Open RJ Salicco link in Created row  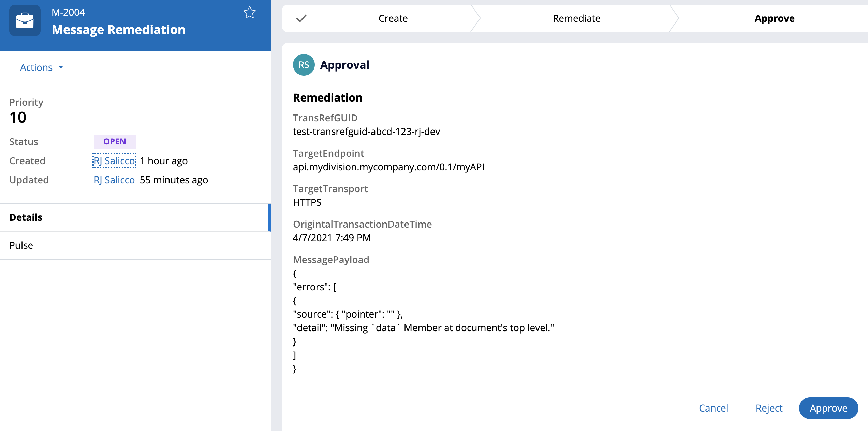[114, 161]
